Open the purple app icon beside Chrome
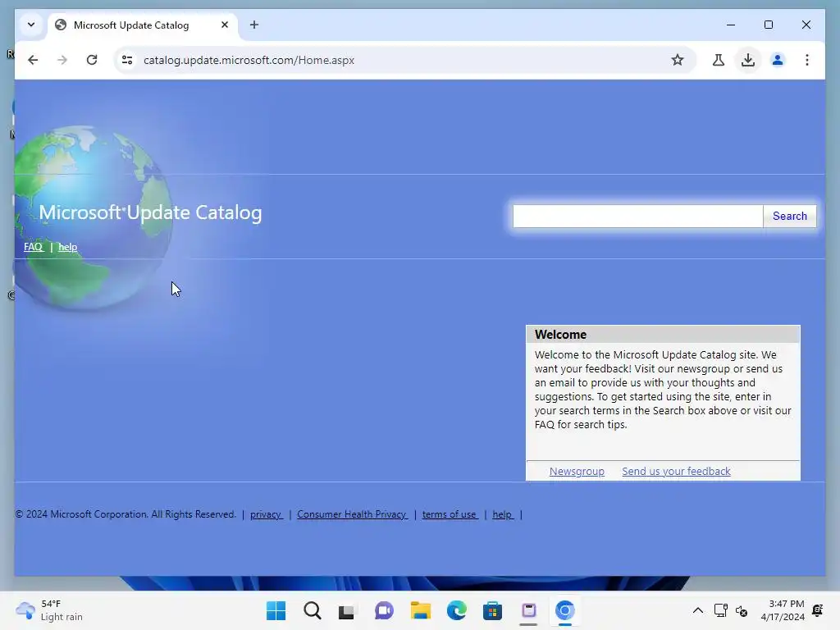Viewport: 840px width, 630px height. [x=529, y=610]
